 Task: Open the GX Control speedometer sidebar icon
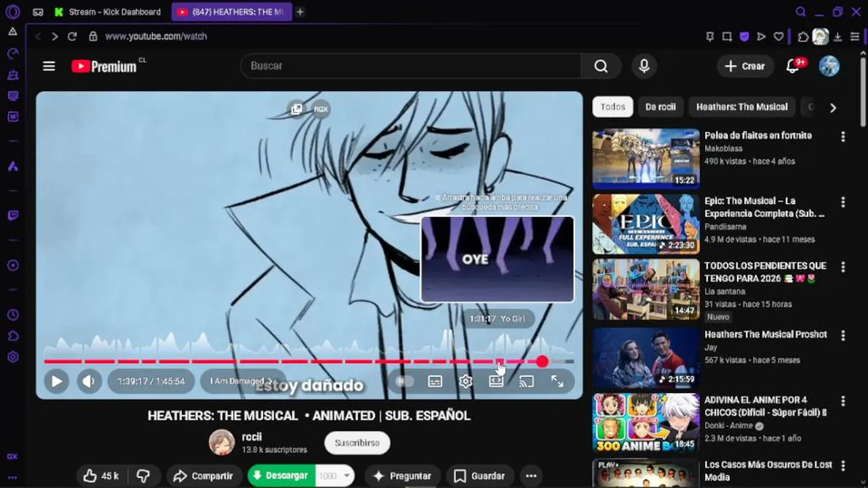pyautogui.click(x=12, y=53)
